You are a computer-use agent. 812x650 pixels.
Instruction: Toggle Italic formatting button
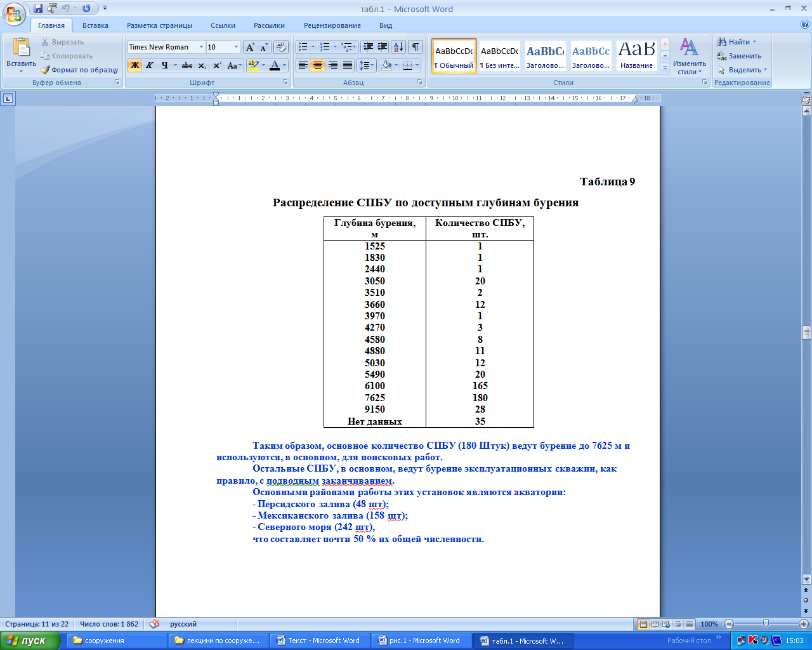(x=150, y=65)
